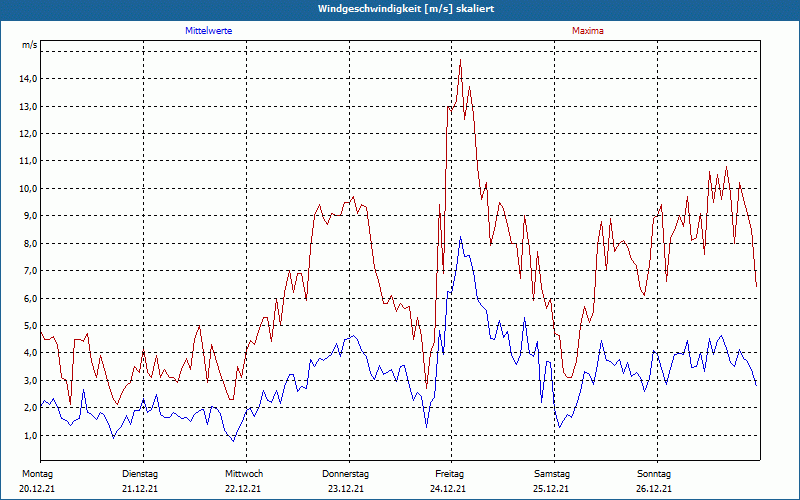Click the red Maxima peak on Freitag
The height and width of the screenshot is (500, 800).
tap(461, 60)
